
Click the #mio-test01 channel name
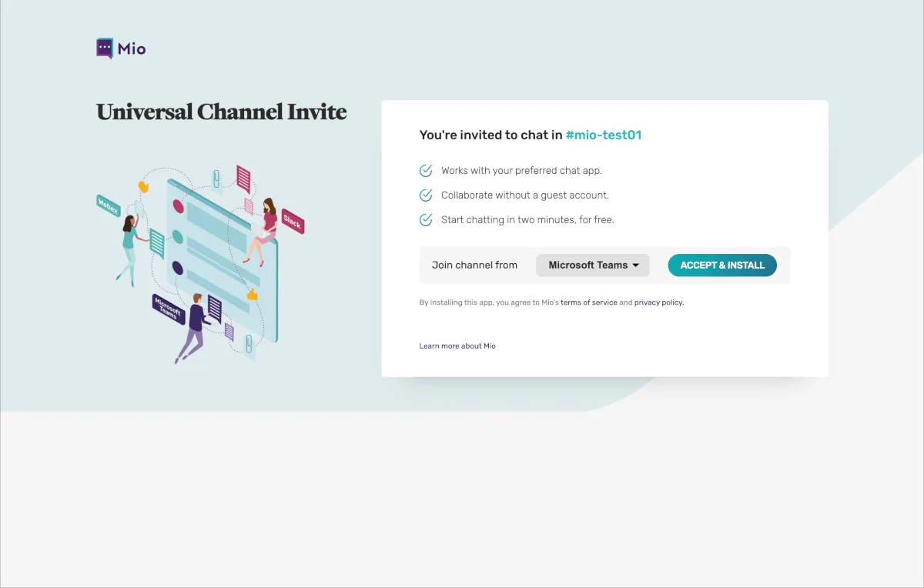(x=604, y=135)
